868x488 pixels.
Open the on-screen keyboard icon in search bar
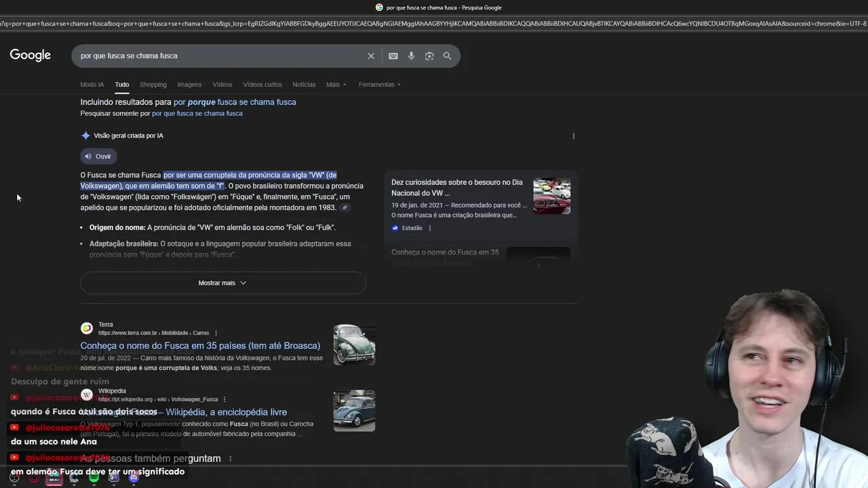click(x=393, y=56)
